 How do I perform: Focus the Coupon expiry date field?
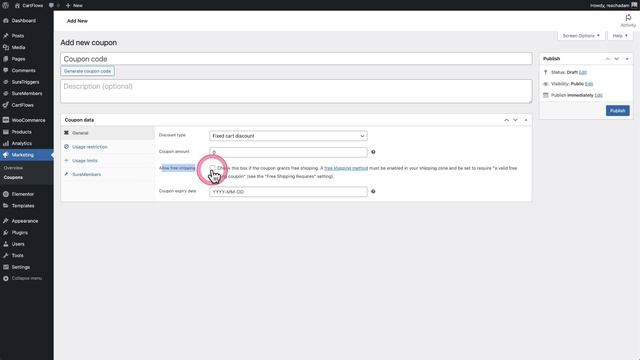(288, 192)
